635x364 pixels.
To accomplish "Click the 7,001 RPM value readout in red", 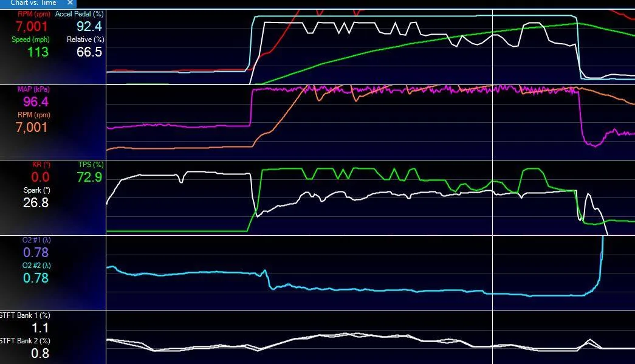I will (32, 27).
